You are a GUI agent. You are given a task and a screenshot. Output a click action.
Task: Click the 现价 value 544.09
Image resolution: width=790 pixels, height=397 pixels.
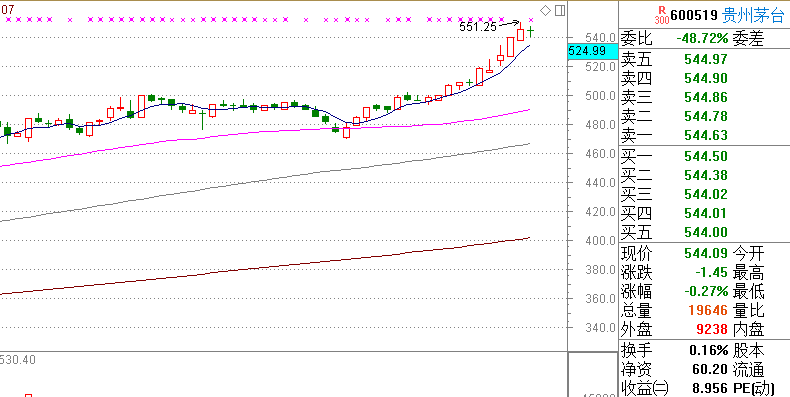[706, 253]
